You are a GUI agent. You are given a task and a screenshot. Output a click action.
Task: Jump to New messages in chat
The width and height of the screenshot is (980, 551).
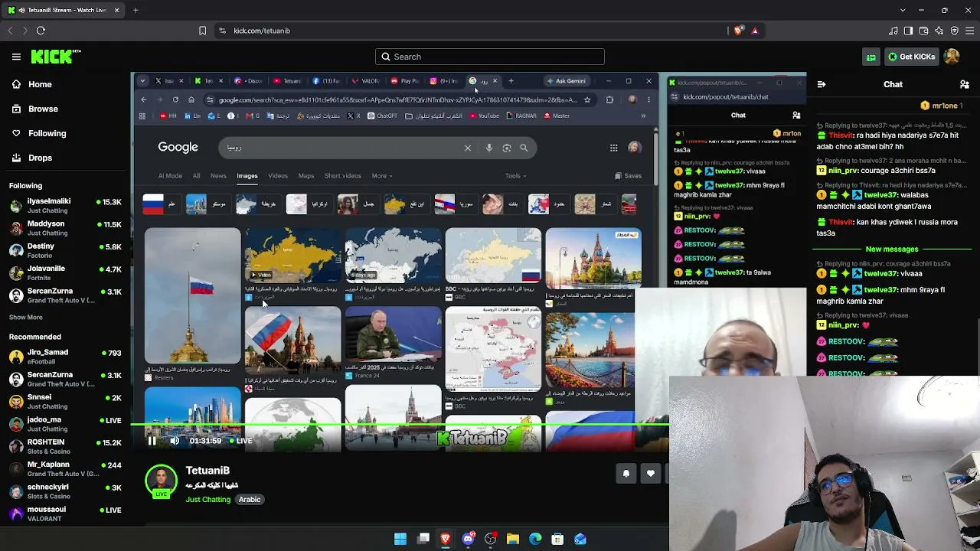(892, 249)
